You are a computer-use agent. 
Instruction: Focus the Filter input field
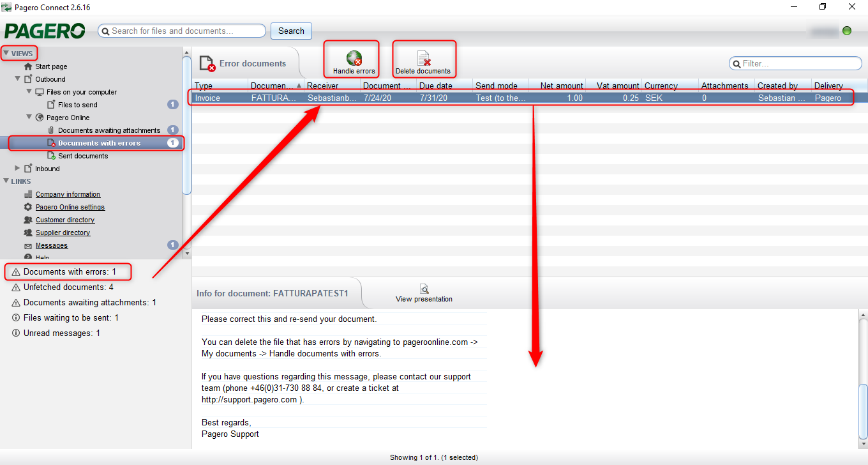(x=796, y=64)
